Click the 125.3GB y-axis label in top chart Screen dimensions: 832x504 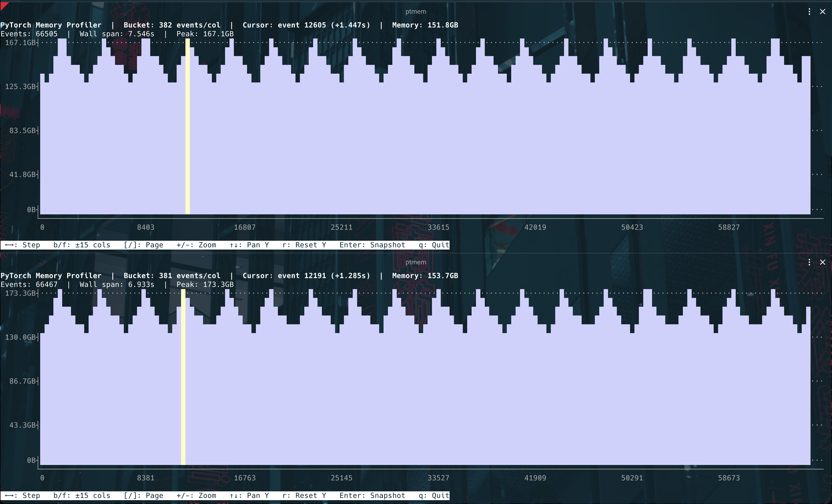pyautogui.click(x=20, y=87)
